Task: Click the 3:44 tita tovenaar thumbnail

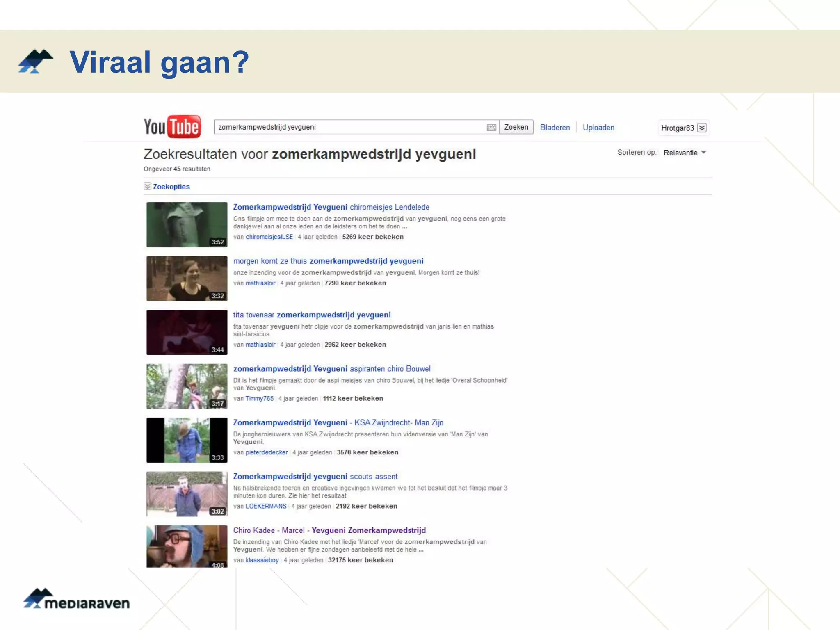Action: [187, 332]
